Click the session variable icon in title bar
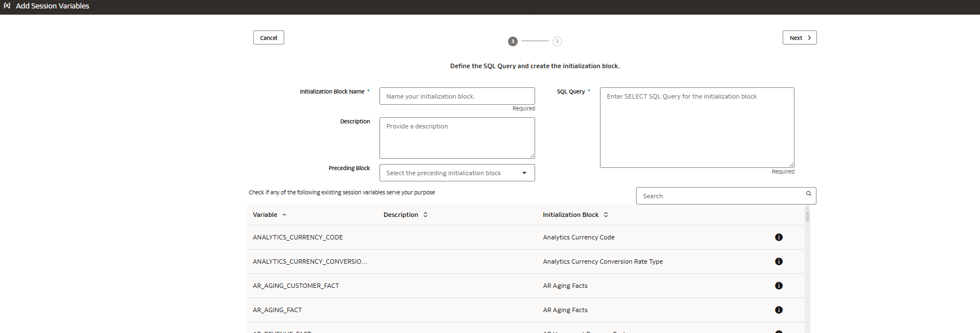Image resolution: width=980 pixels, height=333 pixels. (x=7, y=6)
